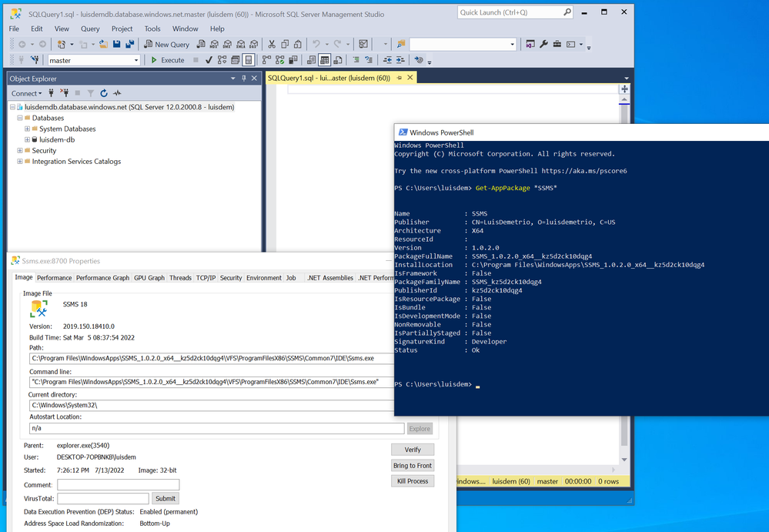Click the Activity Monitor icon in Object Explorer

[117, 93]
